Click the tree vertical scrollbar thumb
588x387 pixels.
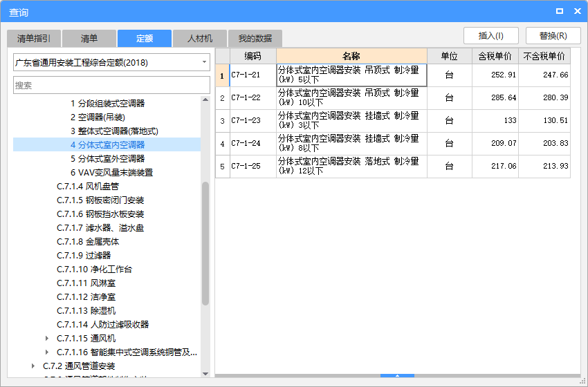(205, 243)
